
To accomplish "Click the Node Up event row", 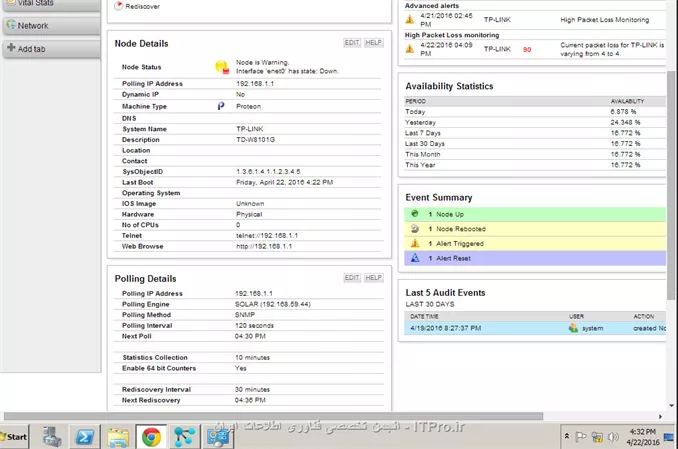I will point(535,214).
